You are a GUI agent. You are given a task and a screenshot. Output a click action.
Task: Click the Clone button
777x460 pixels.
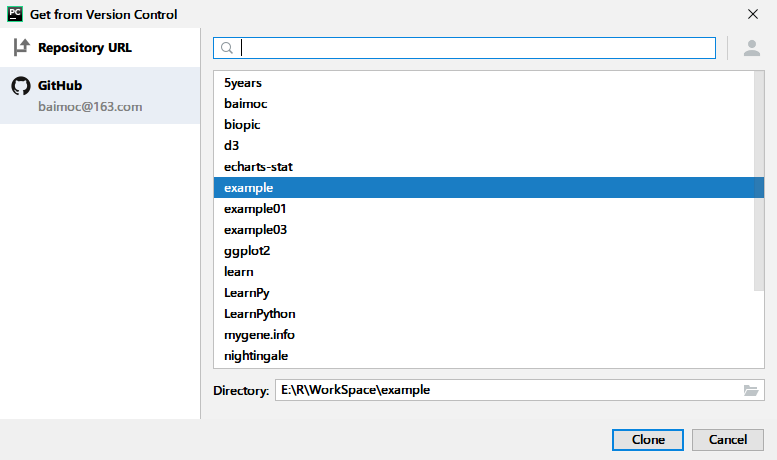[x=648, y=440]
